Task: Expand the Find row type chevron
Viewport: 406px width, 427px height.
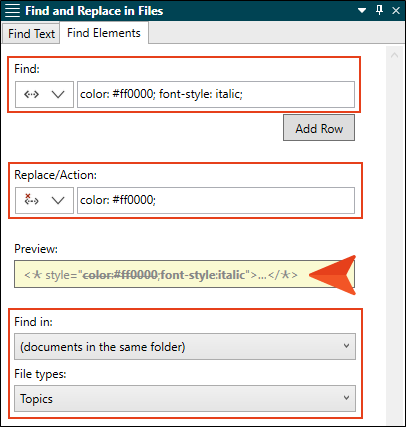Action: pos(58,95)
